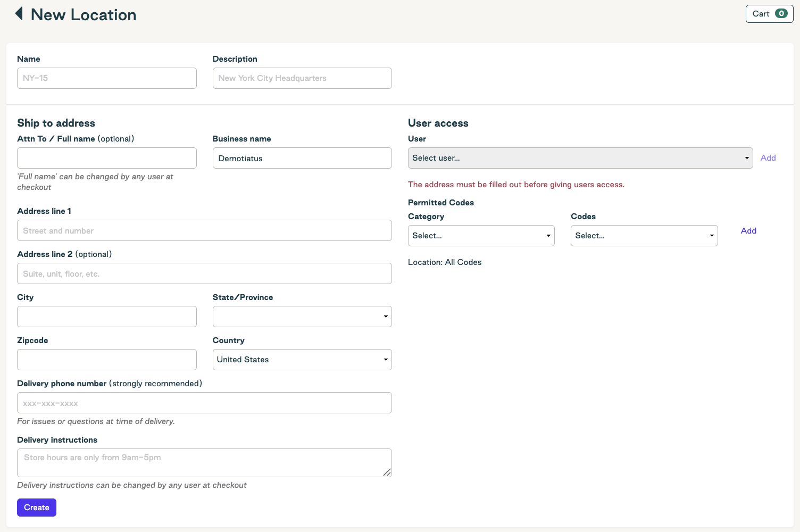800x532 pixels.
Task: Click the cart item count badge
Action: (x=781, y=14)
